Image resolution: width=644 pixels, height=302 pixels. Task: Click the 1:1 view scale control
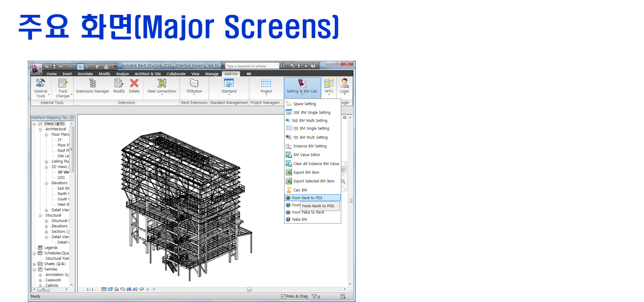90,289
